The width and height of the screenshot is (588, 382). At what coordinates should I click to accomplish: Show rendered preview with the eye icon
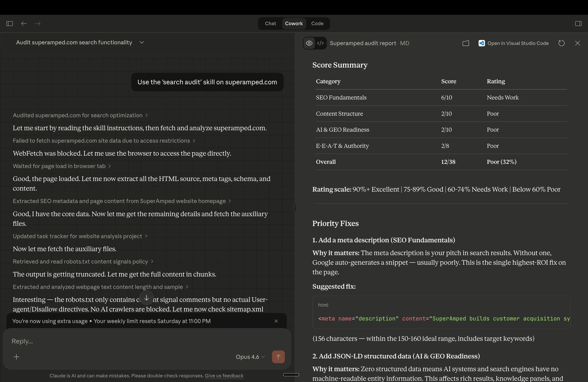(x=309, y=43)
